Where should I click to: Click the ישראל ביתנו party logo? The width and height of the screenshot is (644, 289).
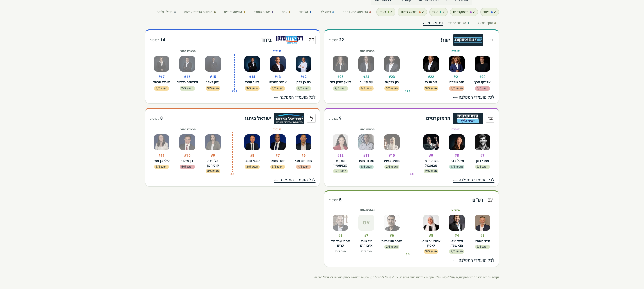(289, 118)
